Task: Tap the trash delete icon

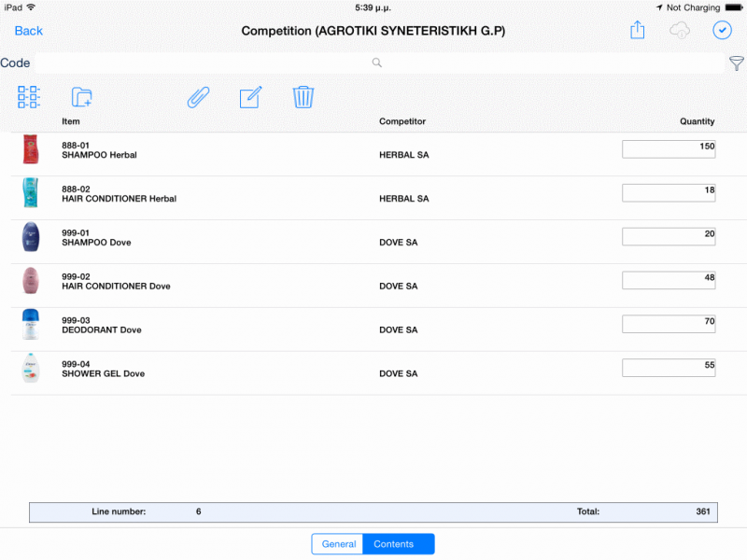Action: pyautogui.click(x=303, y=97)
